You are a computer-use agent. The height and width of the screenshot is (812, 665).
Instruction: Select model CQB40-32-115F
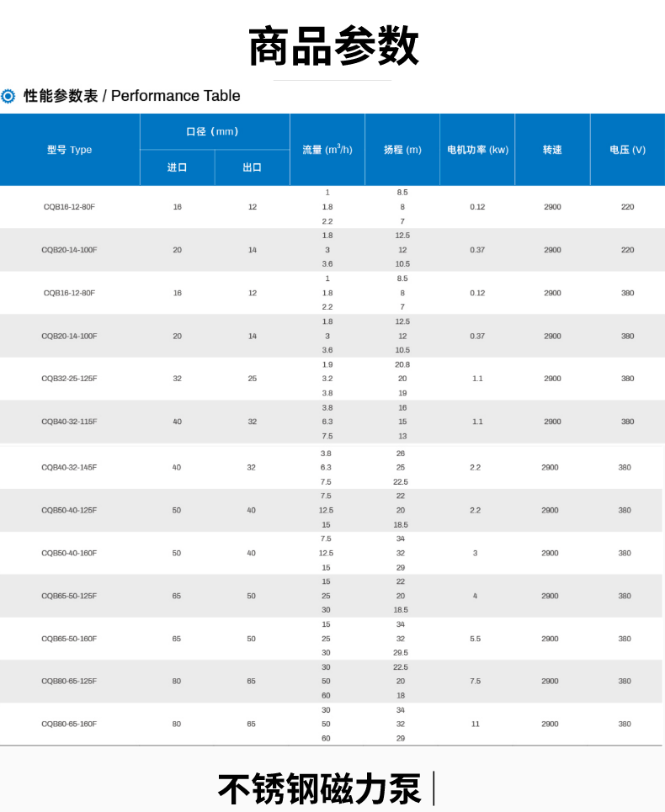click(x=69, y=422)
